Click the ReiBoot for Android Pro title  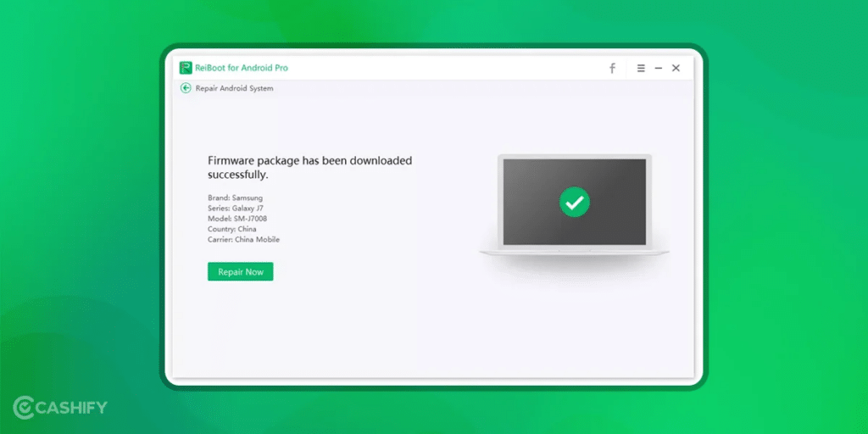[x=242, y=68]
